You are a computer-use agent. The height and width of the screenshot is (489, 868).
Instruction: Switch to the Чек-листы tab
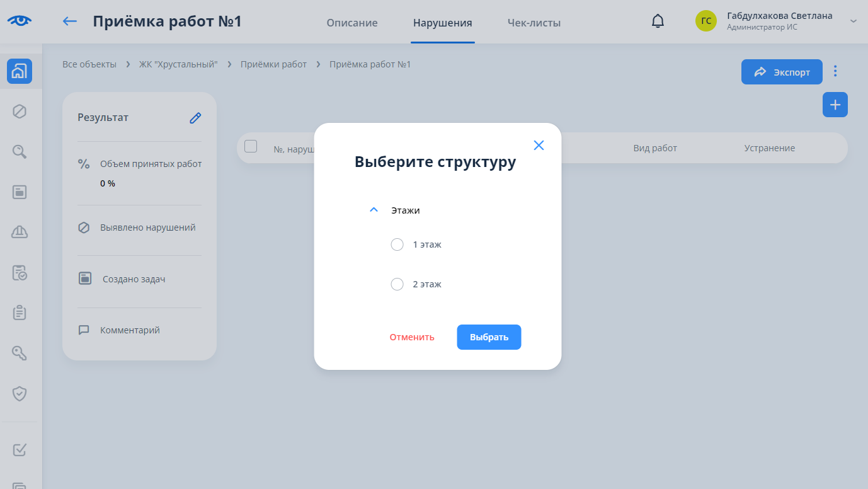(x=534, y=23)
